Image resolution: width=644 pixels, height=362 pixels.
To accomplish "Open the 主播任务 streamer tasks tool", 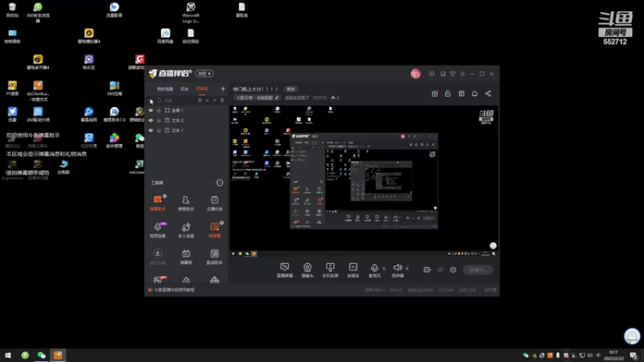I will (214, 204).
